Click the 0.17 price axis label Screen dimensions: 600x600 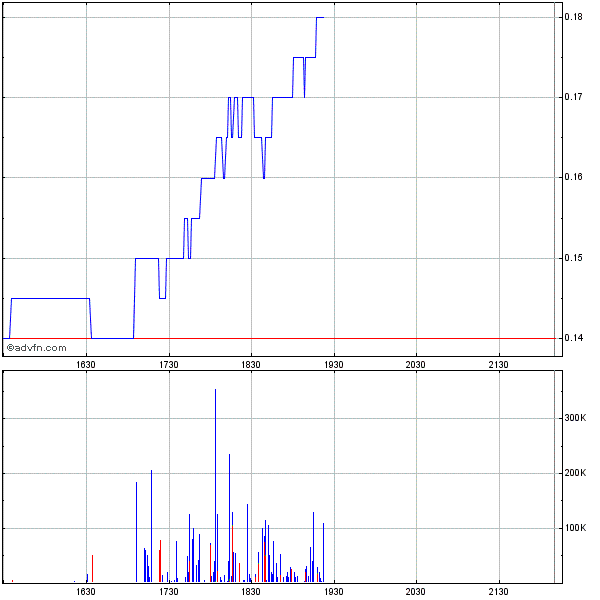tap(573, 97)
